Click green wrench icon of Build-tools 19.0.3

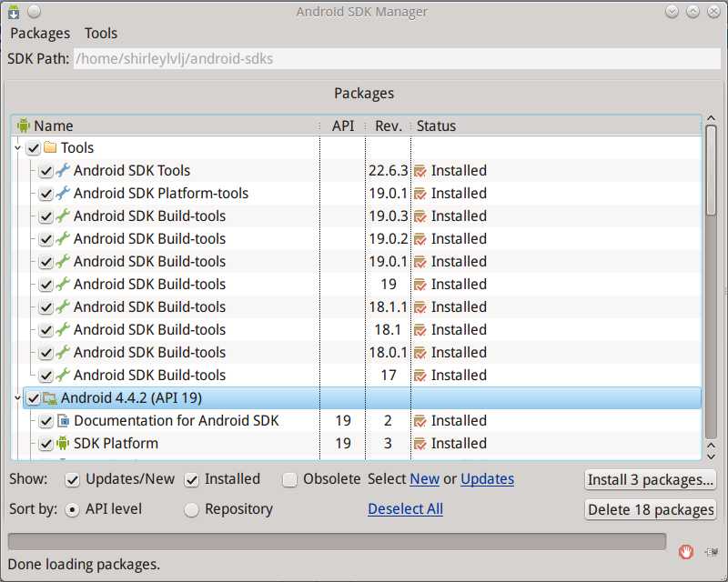click(63, 216)
